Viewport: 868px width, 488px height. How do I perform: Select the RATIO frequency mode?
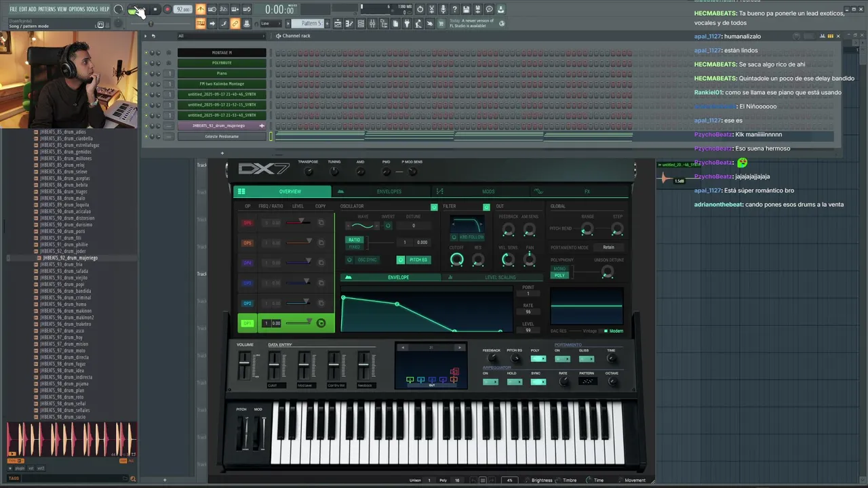point(355,240)
